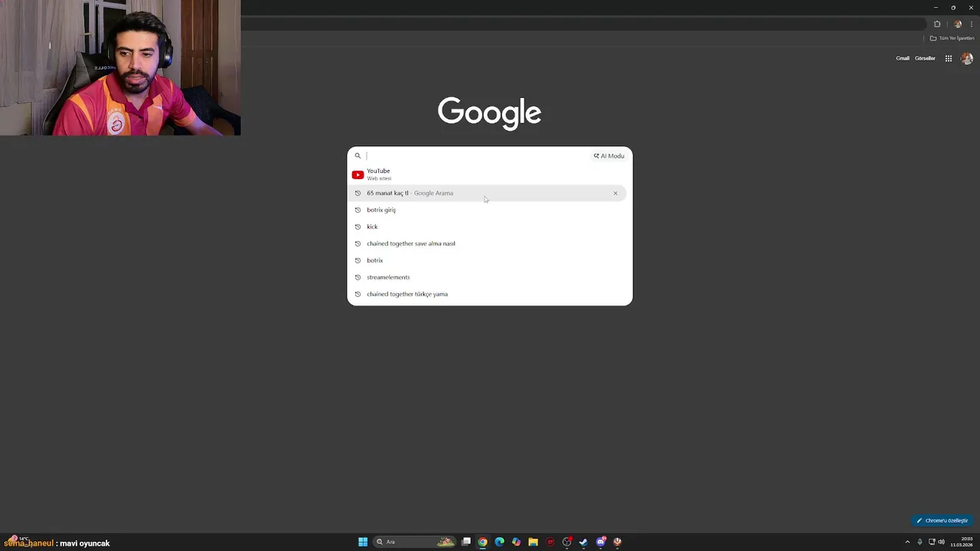Screen dimensions: 980x551
Task: Open Gmail link
Action: (903, 58)
